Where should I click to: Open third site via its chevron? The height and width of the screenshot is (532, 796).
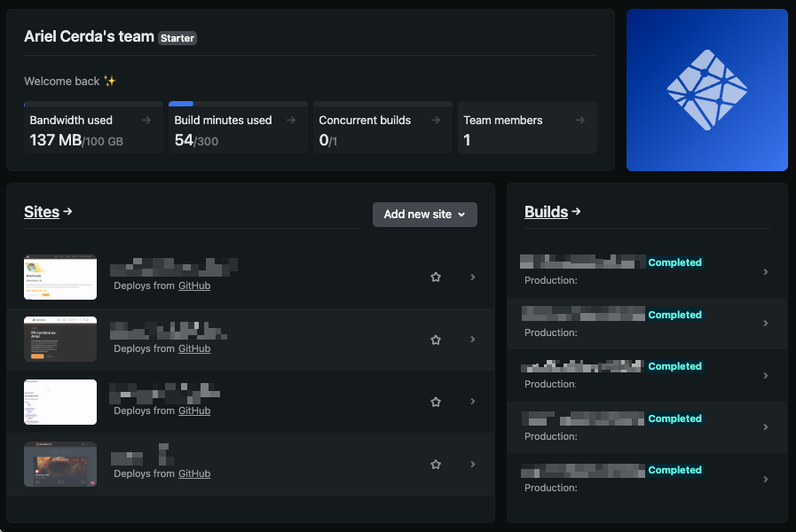point(473,401)
